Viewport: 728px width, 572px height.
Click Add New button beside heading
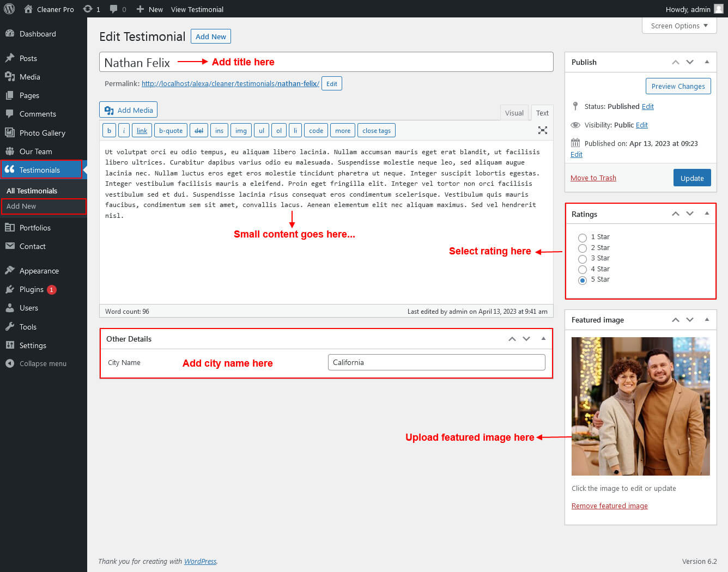click(211, 36)
